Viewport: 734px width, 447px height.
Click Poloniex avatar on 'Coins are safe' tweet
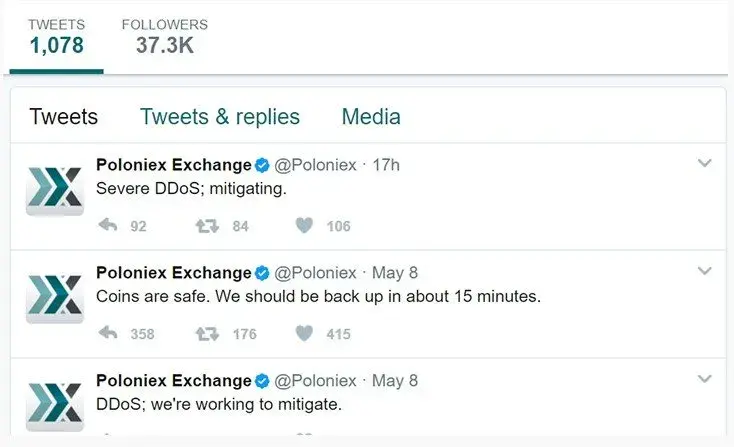(54, 294)
